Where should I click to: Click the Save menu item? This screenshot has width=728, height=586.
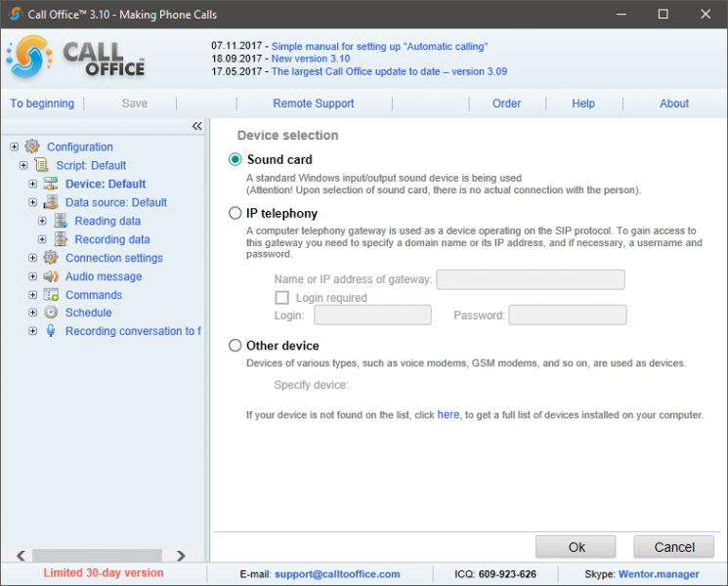[135, 104]
